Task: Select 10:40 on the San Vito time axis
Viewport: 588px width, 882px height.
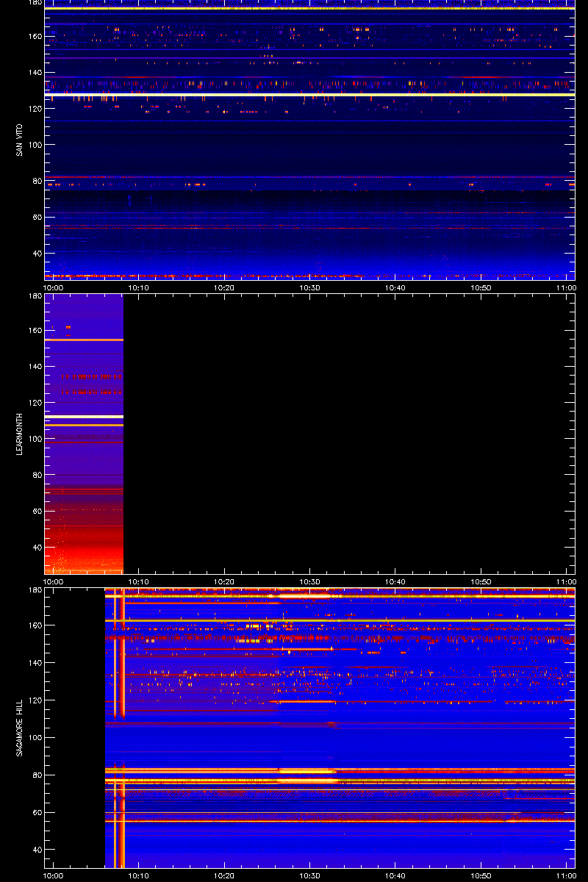Action: tap(396, 287)
